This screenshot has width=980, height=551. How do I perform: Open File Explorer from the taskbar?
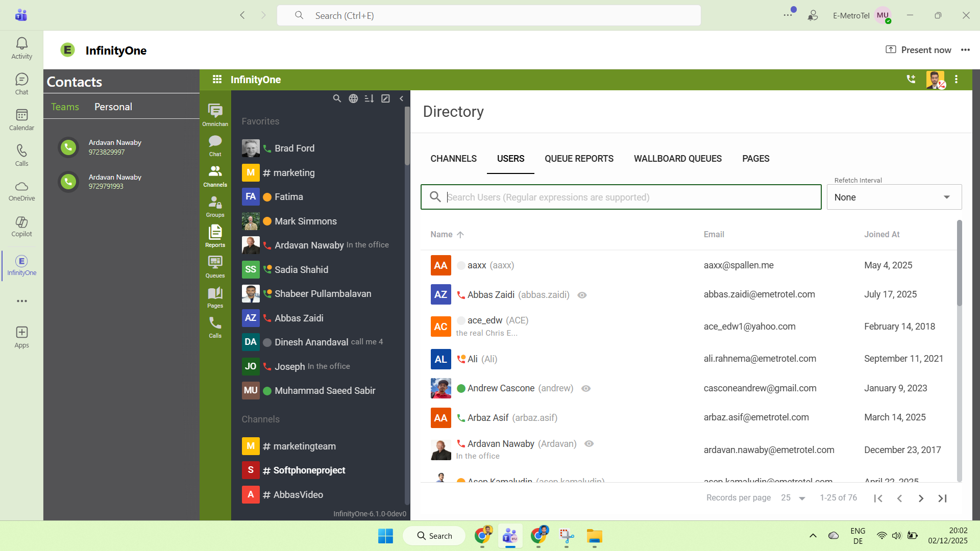pyautogui.click(x=594, y=536)
